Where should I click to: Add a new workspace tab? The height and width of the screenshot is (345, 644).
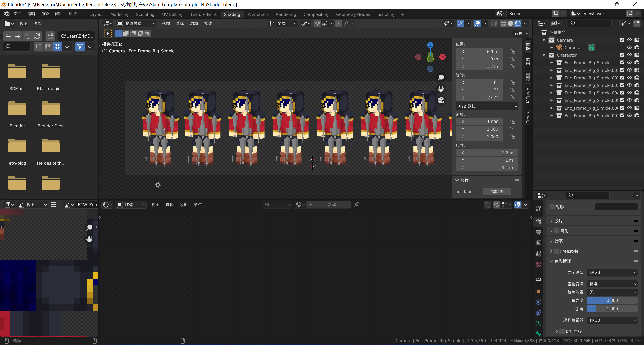pos(403,14)
